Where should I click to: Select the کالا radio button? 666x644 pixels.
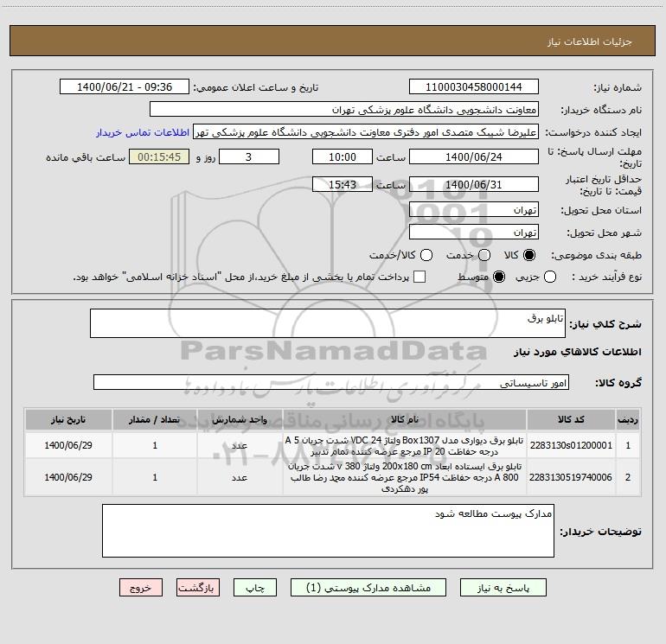pos(529,255)
